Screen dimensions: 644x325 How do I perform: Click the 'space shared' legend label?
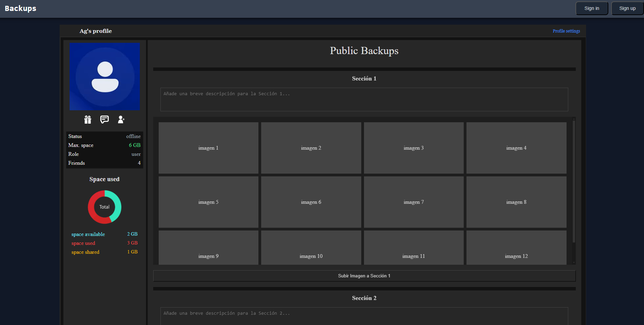coord(85,252)
